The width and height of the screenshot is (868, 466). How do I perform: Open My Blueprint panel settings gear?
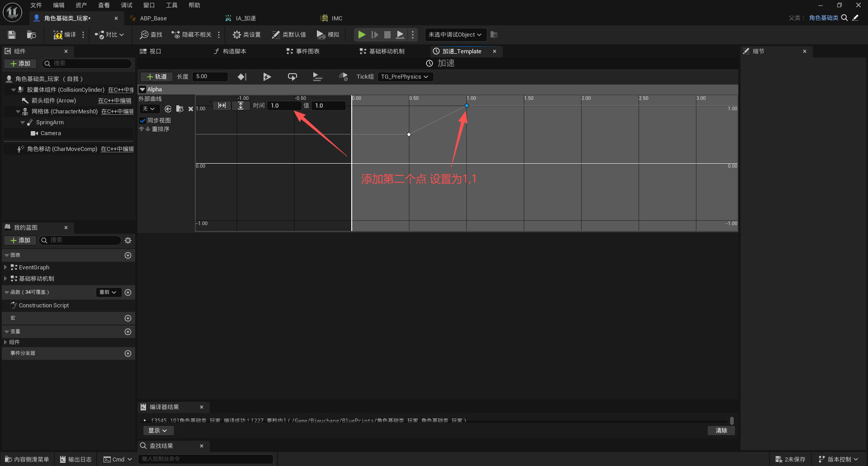pyautogui.click(x=128, y=240)
